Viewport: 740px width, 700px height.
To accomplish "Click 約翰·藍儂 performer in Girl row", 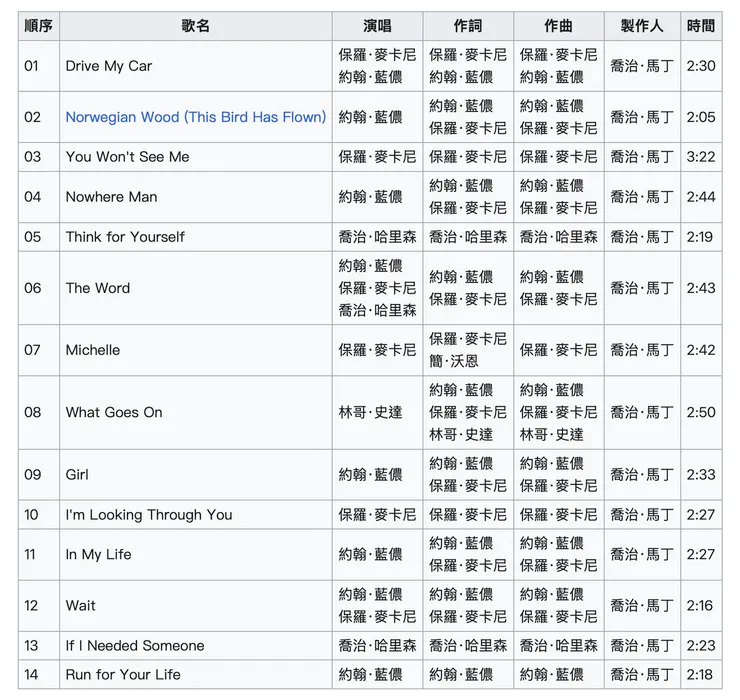I will [x=370, y=475].
